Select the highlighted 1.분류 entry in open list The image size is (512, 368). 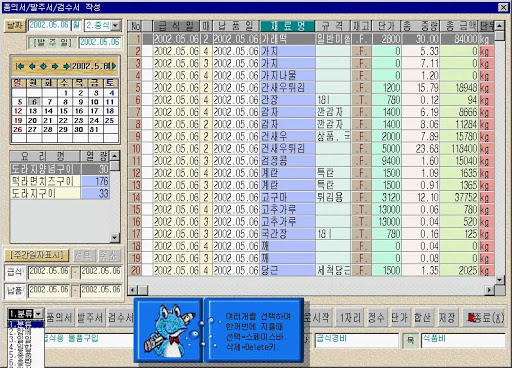pyautogui.click(x=25, y=323)
